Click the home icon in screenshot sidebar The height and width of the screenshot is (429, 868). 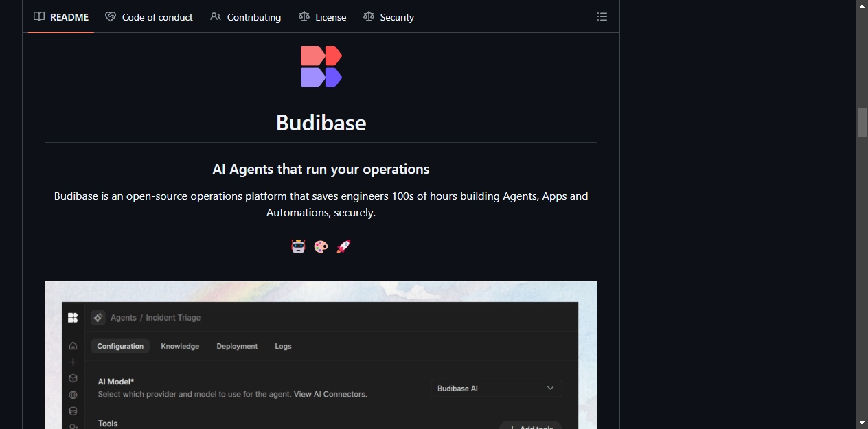[73, 345]
